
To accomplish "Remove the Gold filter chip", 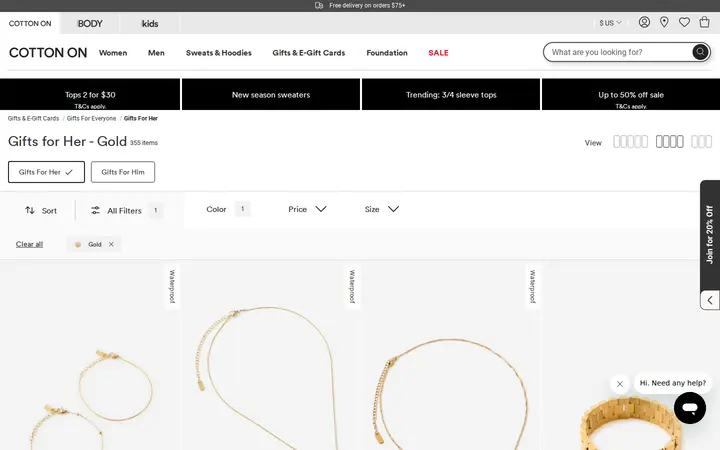I will point(111,244).
